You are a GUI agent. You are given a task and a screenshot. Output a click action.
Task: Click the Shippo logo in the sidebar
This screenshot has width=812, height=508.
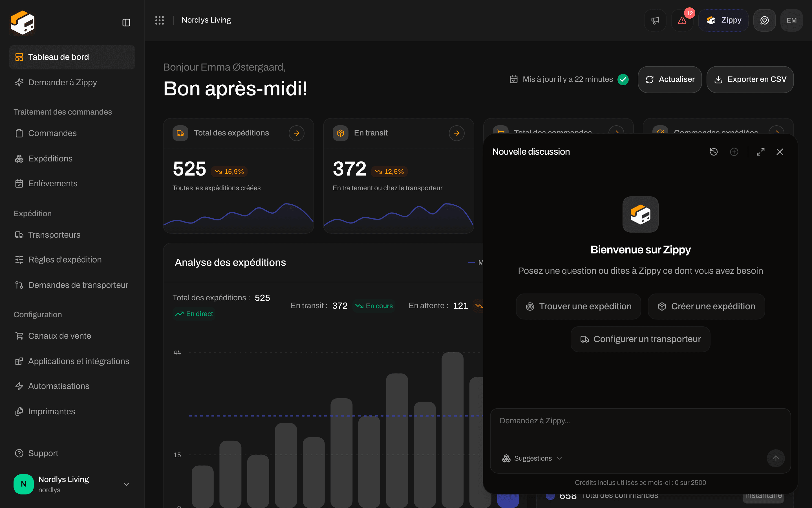pos(23,23)
